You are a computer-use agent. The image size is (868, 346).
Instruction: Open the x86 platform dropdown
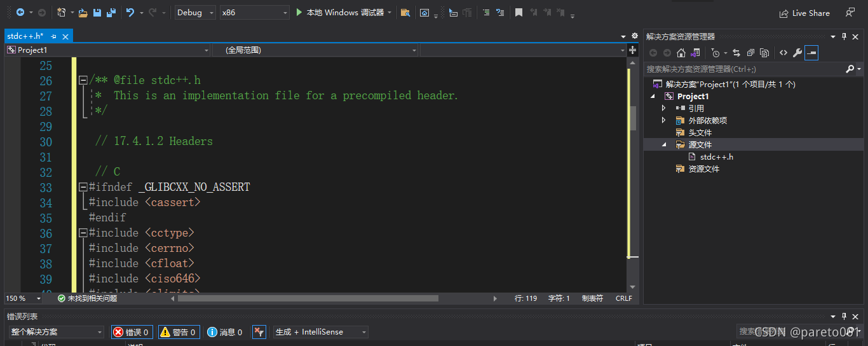[254, 12]
